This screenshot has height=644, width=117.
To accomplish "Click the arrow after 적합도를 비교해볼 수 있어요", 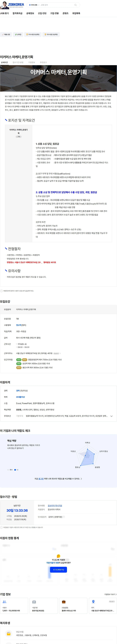I will coord(81,479).
